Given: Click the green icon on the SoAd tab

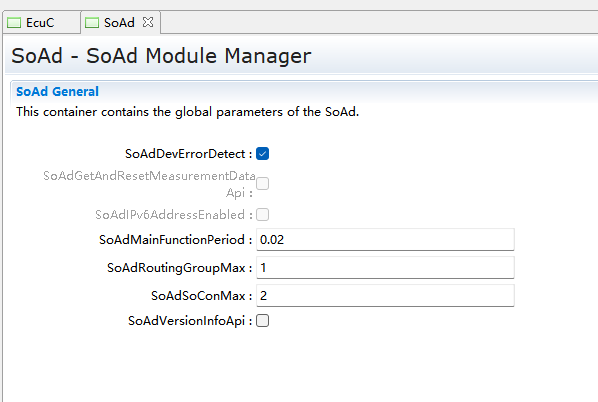Looking at the screenshot, I should pos(92,23).
